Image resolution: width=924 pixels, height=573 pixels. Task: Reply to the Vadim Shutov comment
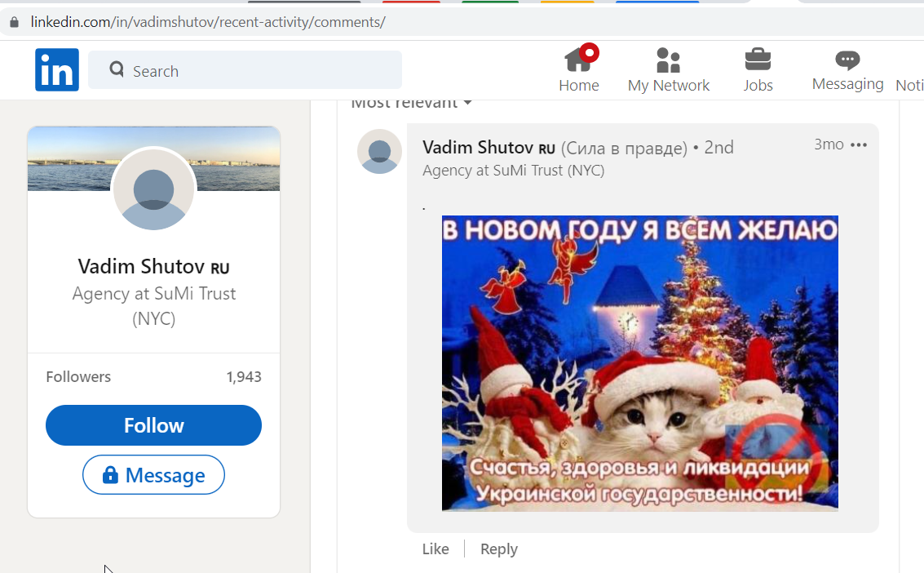[499, 549]
